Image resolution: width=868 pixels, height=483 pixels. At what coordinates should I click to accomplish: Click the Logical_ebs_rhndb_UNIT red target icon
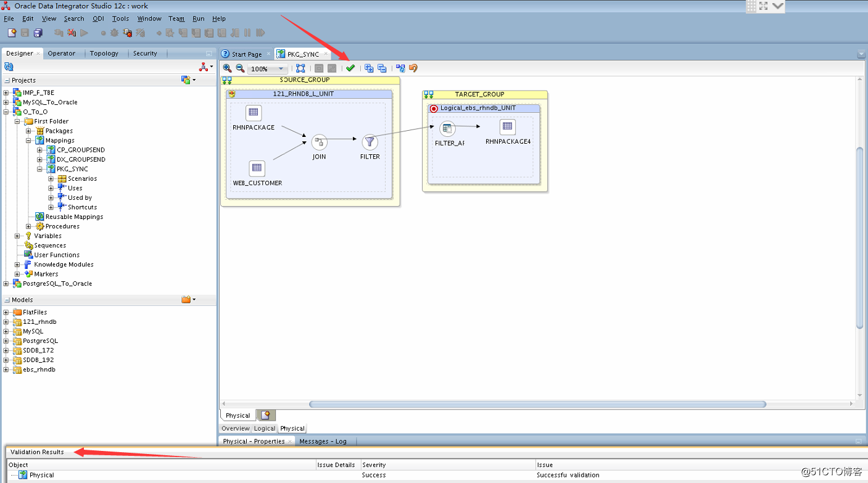coord(434,109)
